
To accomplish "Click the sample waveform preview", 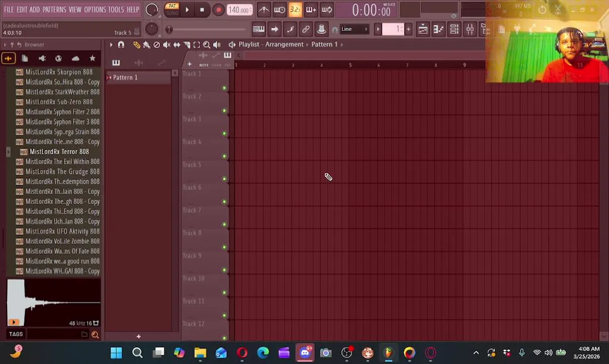I will (x=54, y=303).
